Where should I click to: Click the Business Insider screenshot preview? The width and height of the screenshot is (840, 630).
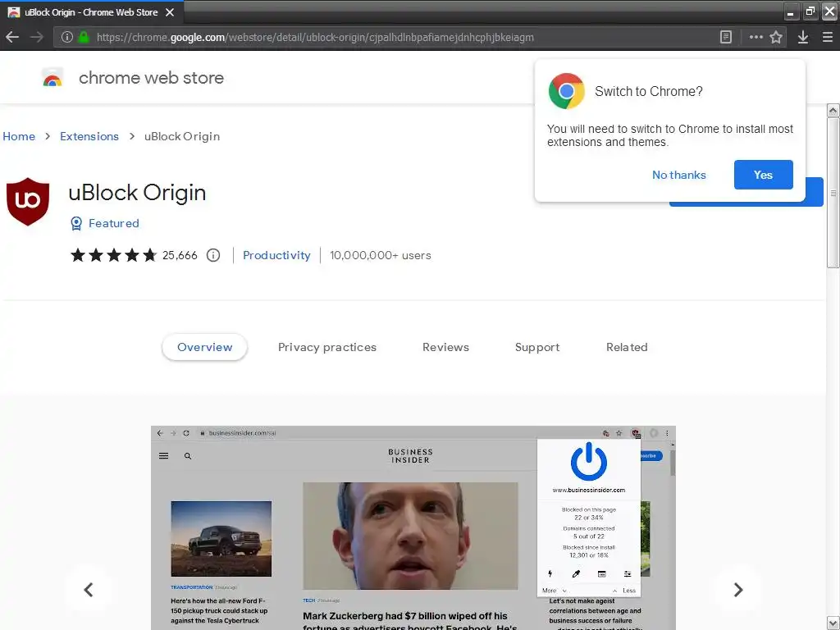point(413,527)
